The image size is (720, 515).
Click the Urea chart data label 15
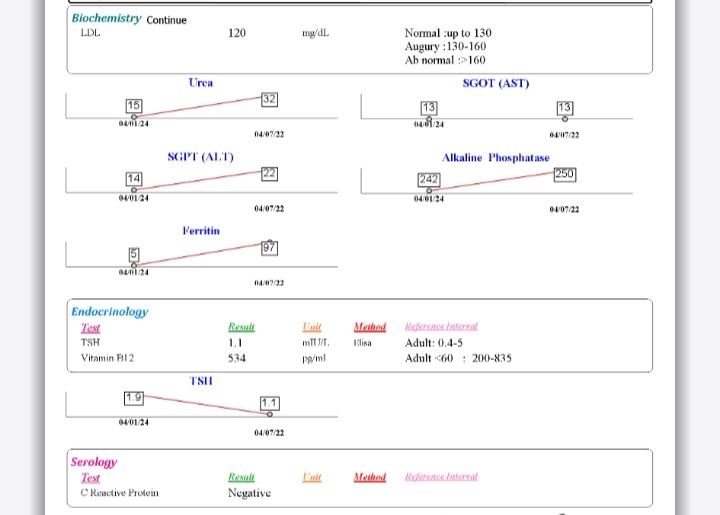[x=134, y=106]
